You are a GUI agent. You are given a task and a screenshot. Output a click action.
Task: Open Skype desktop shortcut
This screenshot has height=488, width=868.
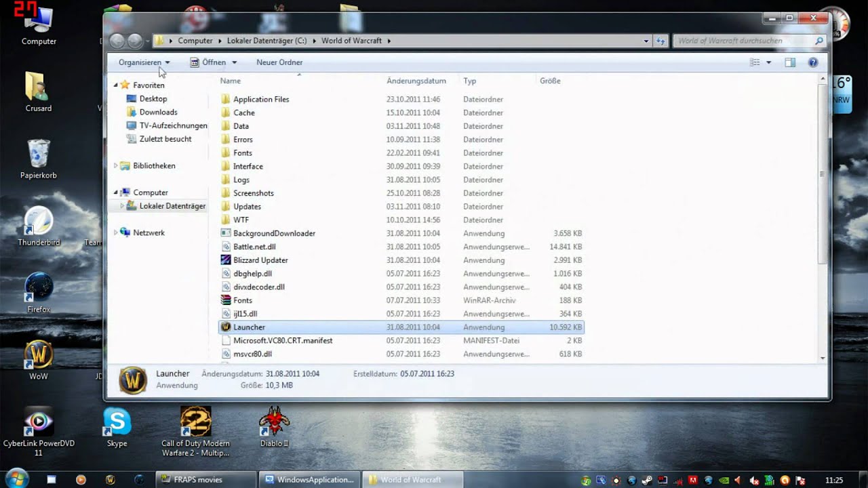point(117,427)
